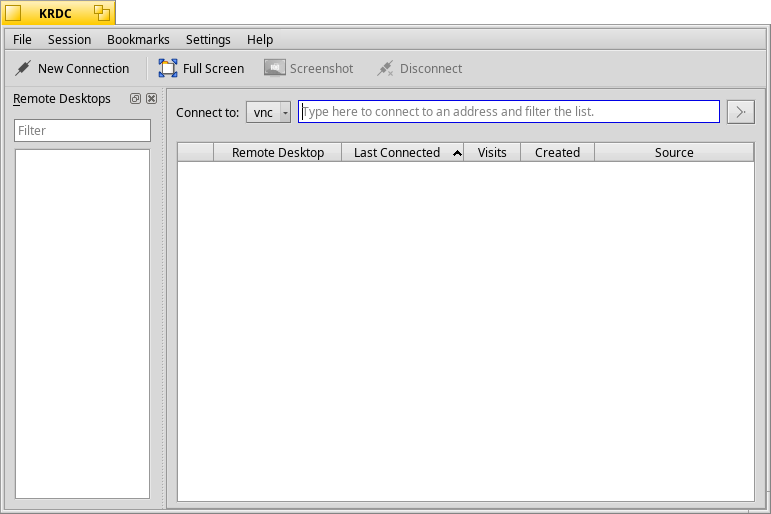This screenshot has height=514, width=771.
Task: Click the window restore icon in KRDC tab
Action: pyautogui.click(x=102, y=13)
